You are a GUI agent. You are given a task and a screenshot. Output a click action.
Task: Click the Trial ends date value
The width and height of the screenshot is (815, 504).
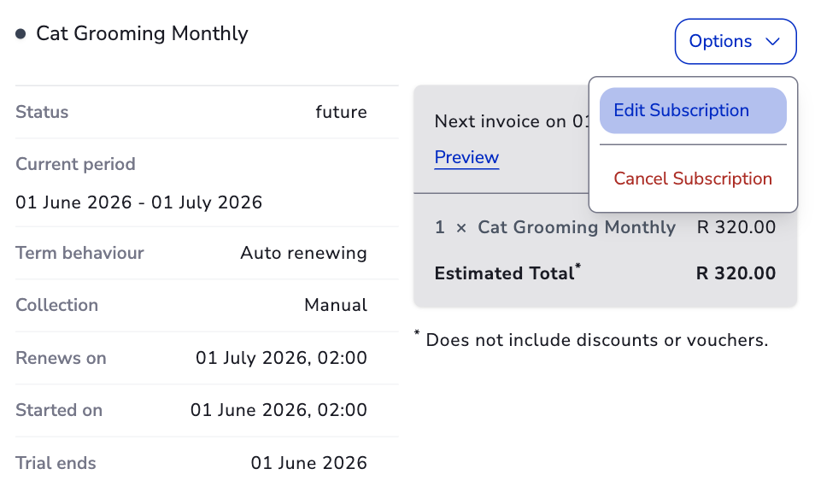308,464
